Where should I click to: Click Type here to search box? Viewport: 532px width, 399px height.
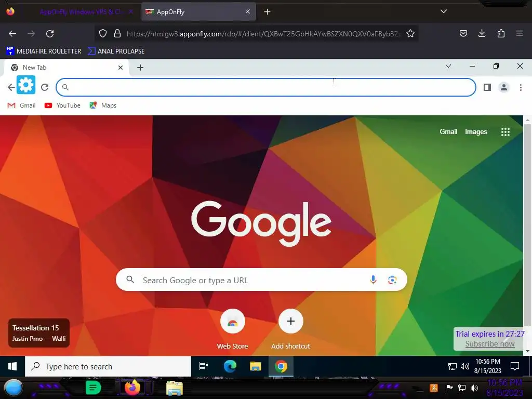point(108,366)
